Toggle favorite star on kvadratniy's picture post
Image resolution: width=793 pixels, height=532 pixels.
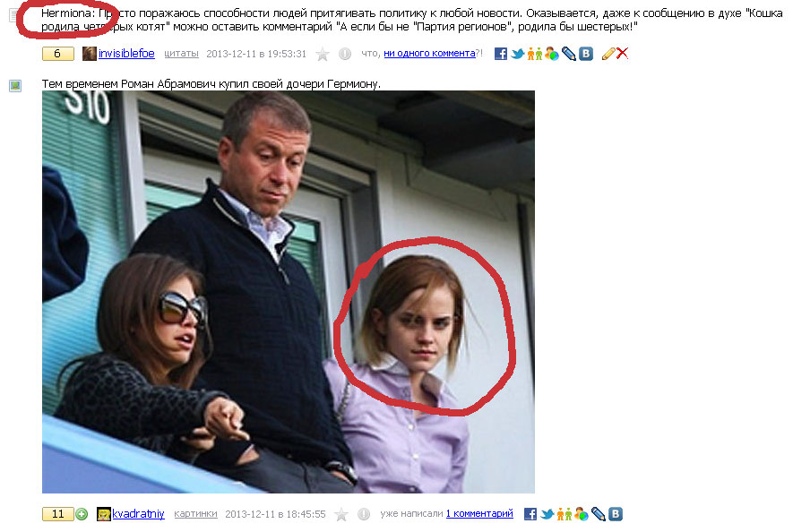click(341, 514)
